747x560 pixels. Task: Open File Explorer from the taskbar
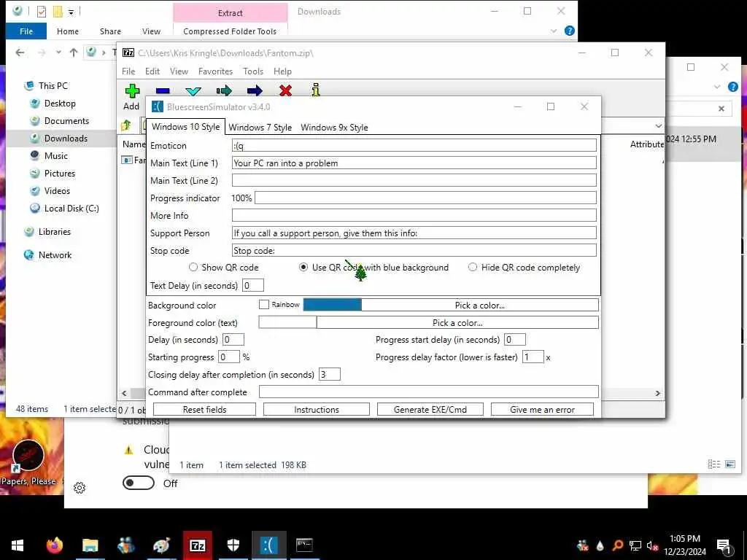(x=90, y=545)
